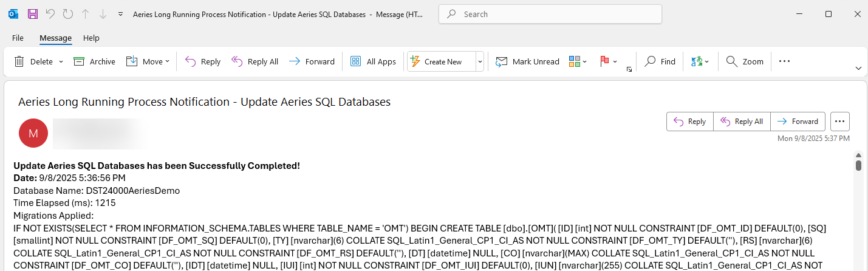
Task: Open the Follow Up red flag dropdown
Action: (608, 61)
